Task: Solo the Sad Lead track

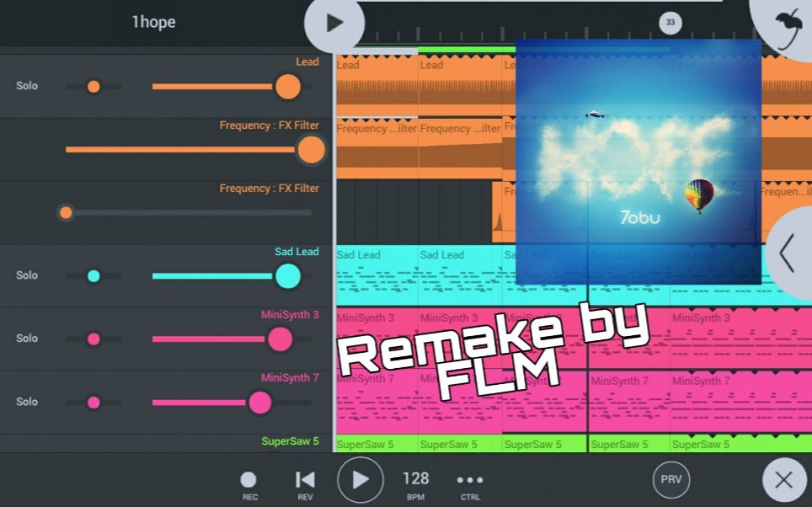Action: [27, 275]
